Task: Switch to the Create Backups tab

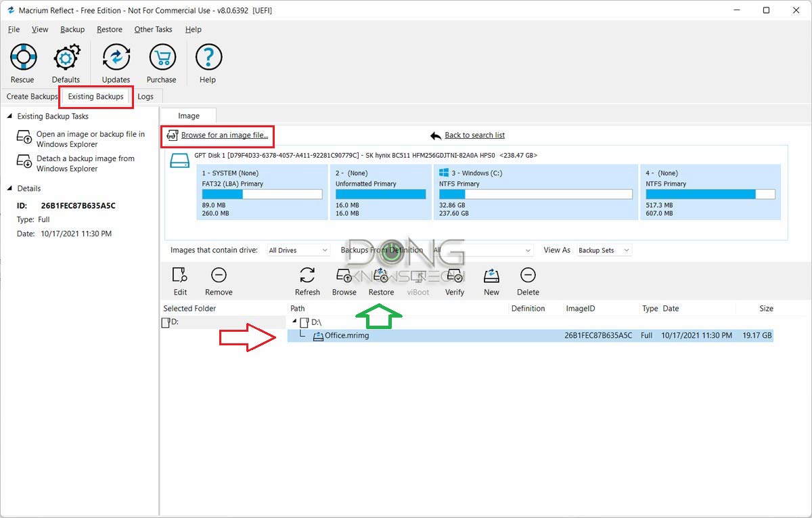Action: (32, 97)
